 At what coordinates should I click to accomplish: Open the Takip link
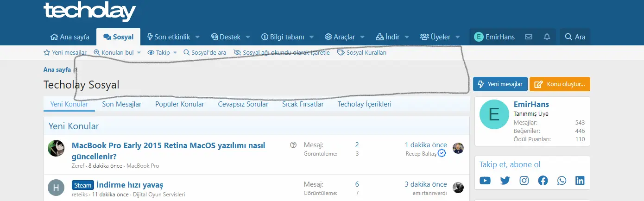point(159,52)
